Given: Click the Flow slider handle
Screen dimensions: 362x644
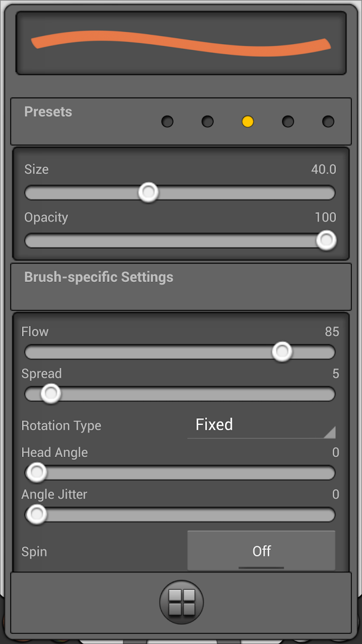Looking at the screenshot, I should pyautogui.click(x=282, y=352).
